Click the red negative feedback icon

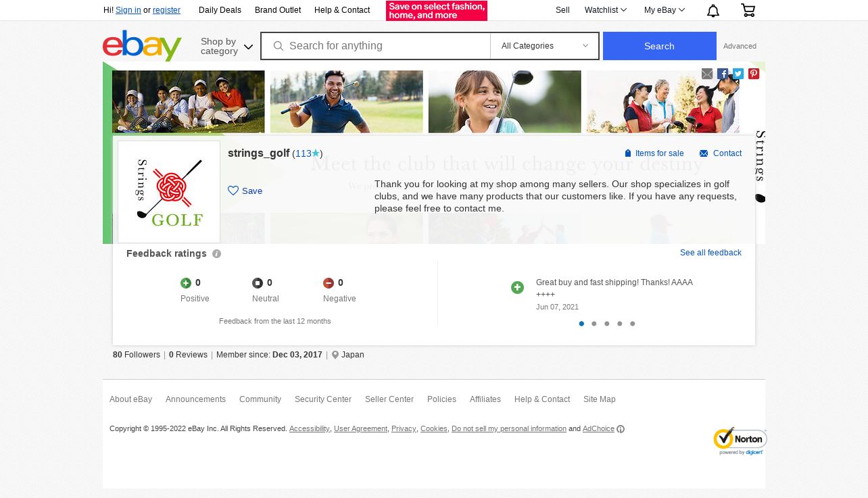pos(329,283)
